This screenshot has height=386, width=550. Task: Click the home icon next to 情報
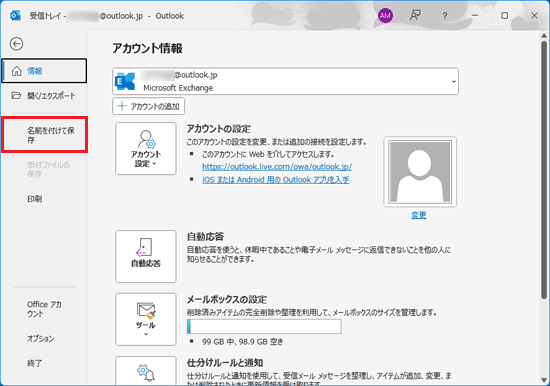(x=16, y=71)
